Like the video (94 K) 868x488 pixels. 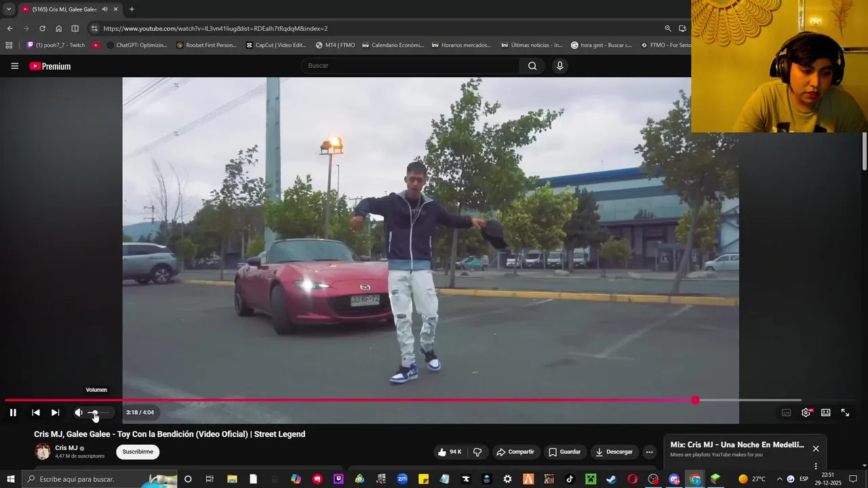[x=450, y=452]
